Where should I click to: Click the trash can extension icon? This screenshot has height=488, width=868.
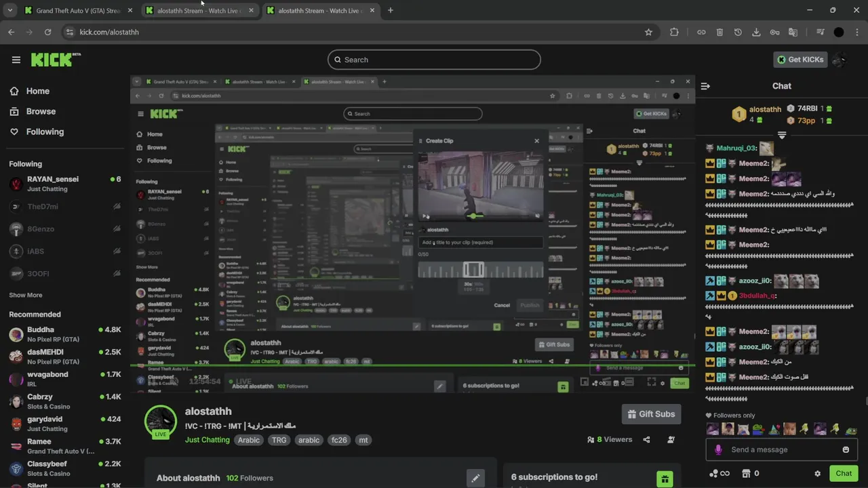pos(719,32)
